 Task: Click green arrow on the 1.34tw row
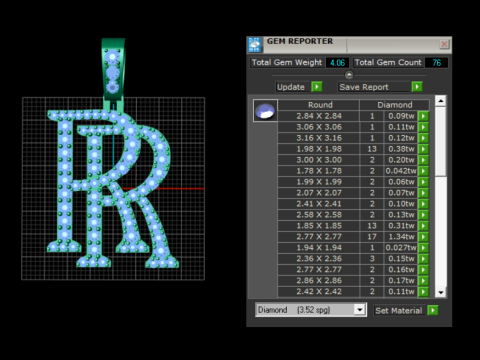[x=423, y=237]
